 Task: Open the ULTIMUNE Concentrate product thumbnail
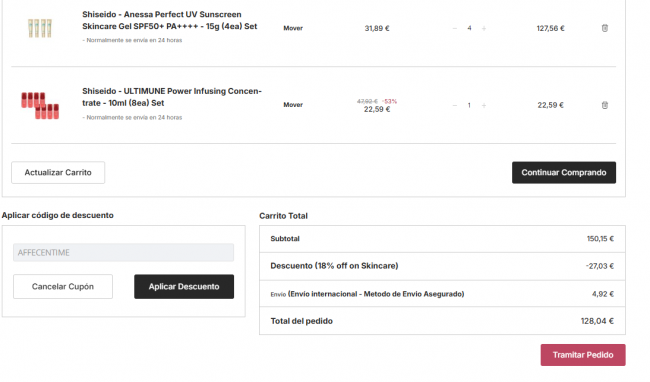[x=40, y=105]
